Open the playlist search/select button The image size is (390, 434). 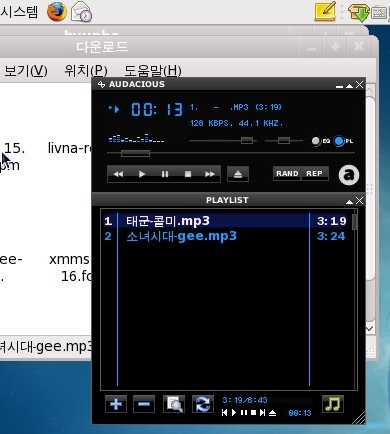coord(174,404)
